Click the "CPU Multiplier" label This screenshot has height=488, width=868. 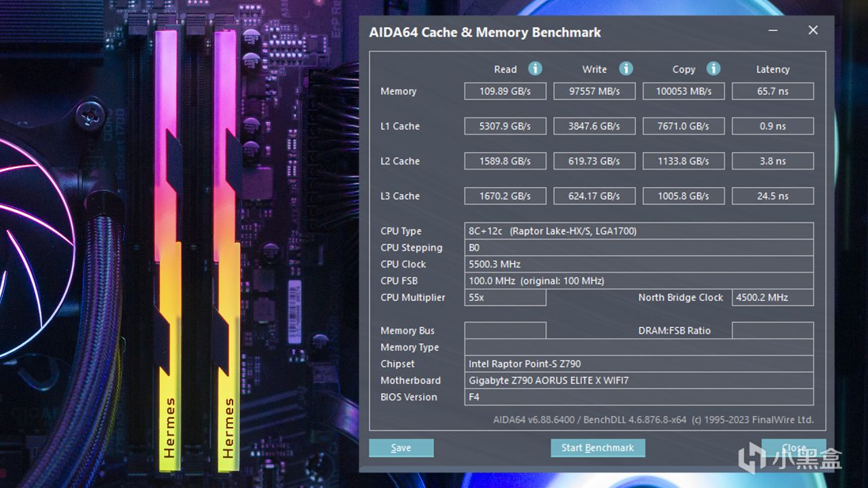(x=413, y=298)
